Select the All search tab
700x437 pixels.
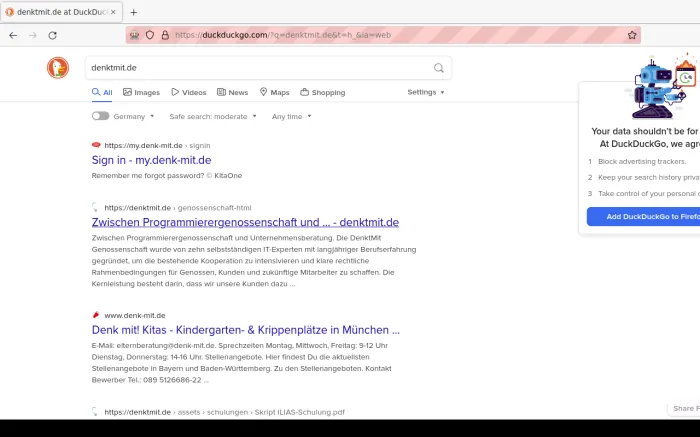click(x=102, y=92)
